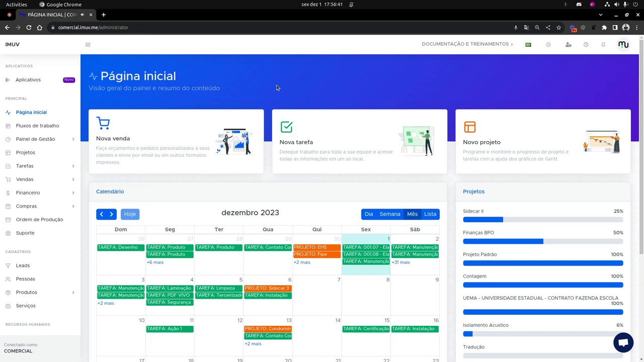Switch calendar to Lista view
The height and width of the screenshot is (362, 644).
coord(430,214)
